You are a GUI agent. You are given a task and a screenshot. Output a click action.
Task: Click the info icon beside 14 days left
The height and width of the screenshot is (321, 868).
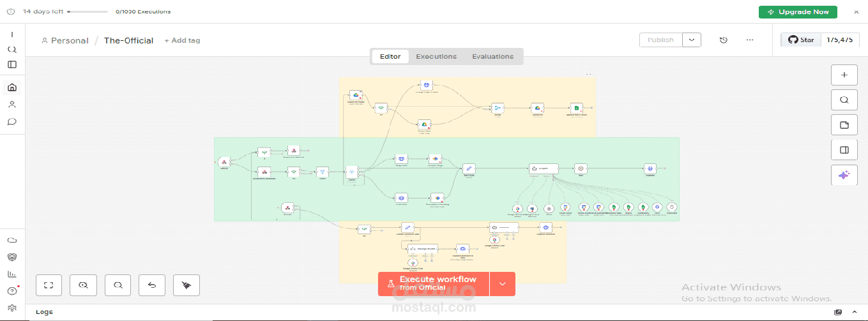pos(10,11)
